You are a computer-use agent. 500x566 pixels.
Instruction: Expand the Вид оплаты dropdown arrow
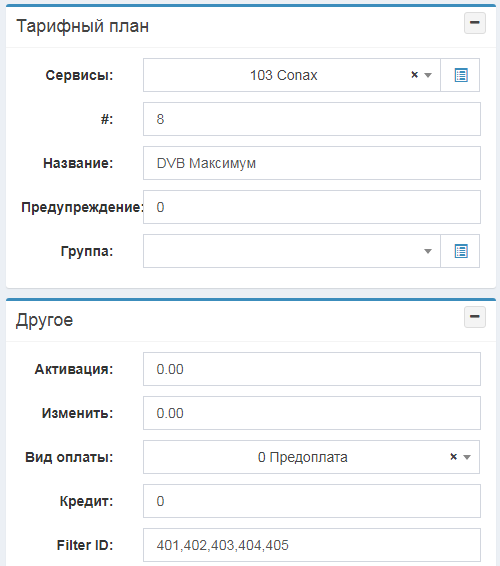pos(467,457)
